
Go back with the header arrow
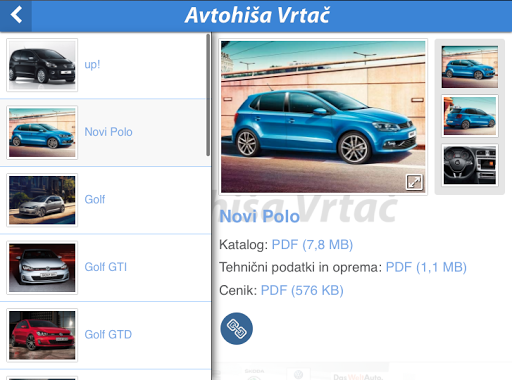pos(16,15)
